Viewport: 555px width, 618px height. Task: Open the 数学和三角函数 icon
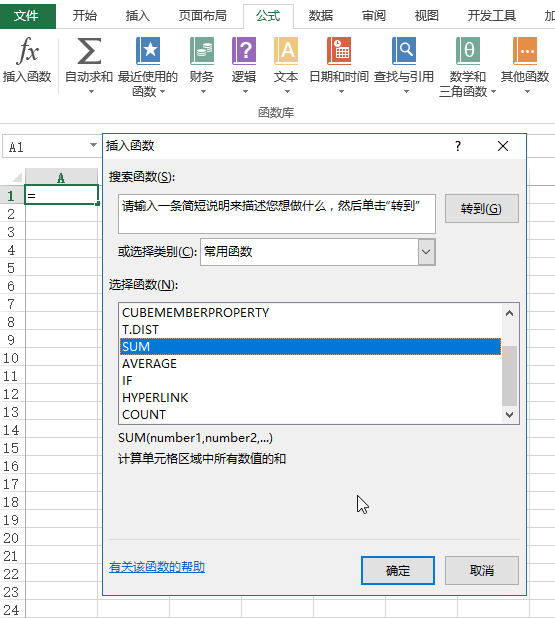(x=468, y=51)
